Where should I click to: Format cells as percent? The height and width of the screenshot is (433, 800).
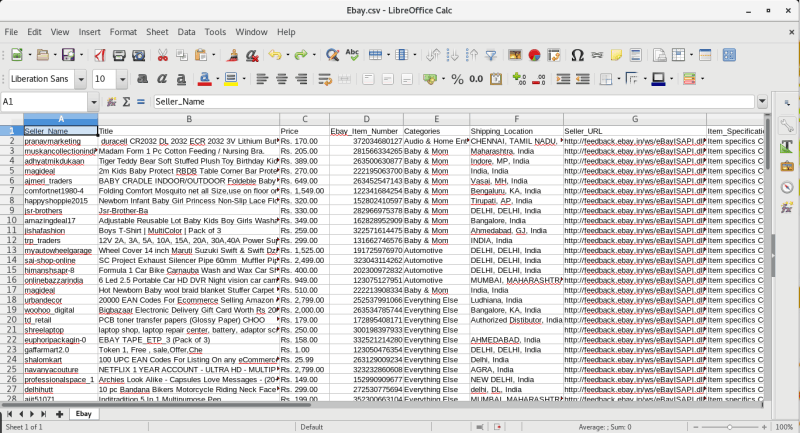457,78
